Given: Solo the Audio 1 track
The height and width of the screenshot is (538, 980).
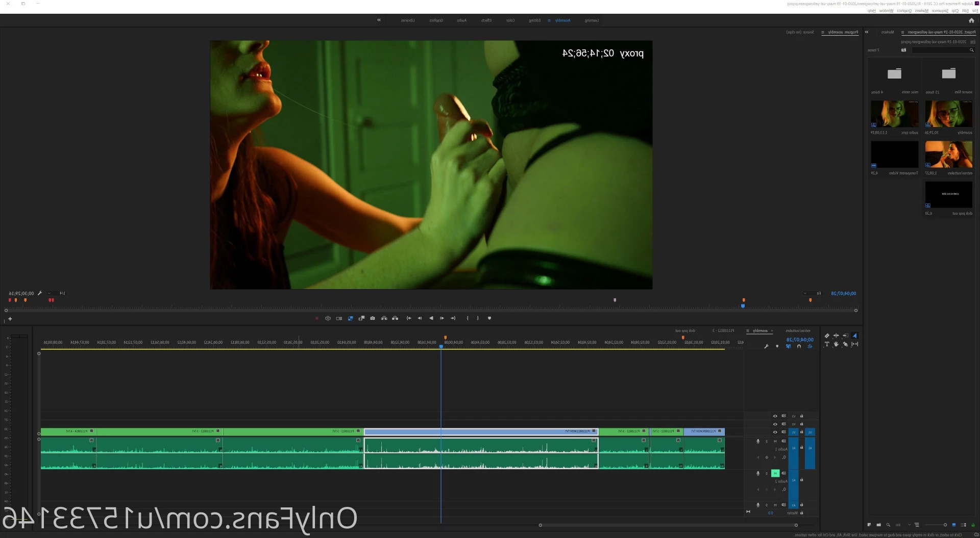Looking at the screenshot, I should [x=767, y=441].
